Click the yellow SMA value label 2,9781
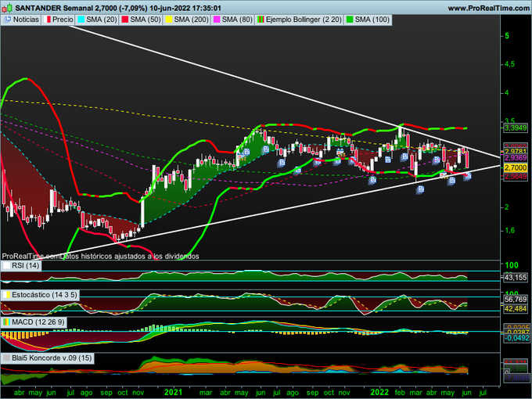The image size is (532, 399). click(x=516, y=151)
